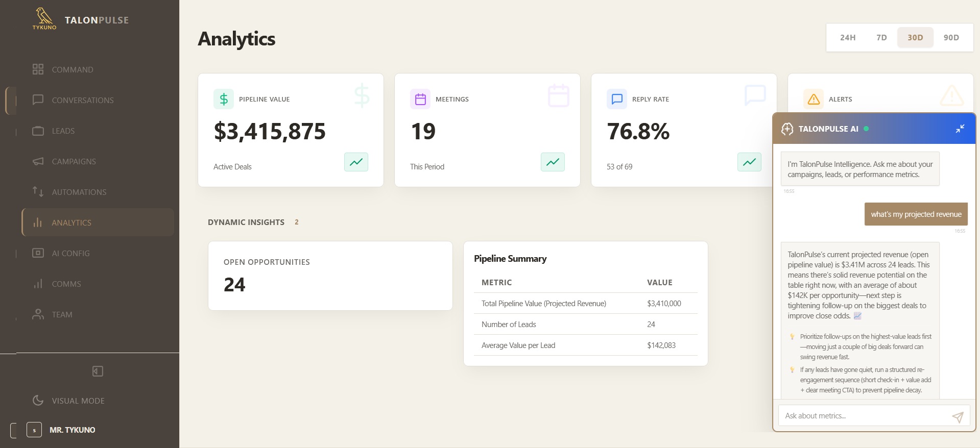Click the '53 of 69' text
980x448 pixels.
[x=619, y=167]
